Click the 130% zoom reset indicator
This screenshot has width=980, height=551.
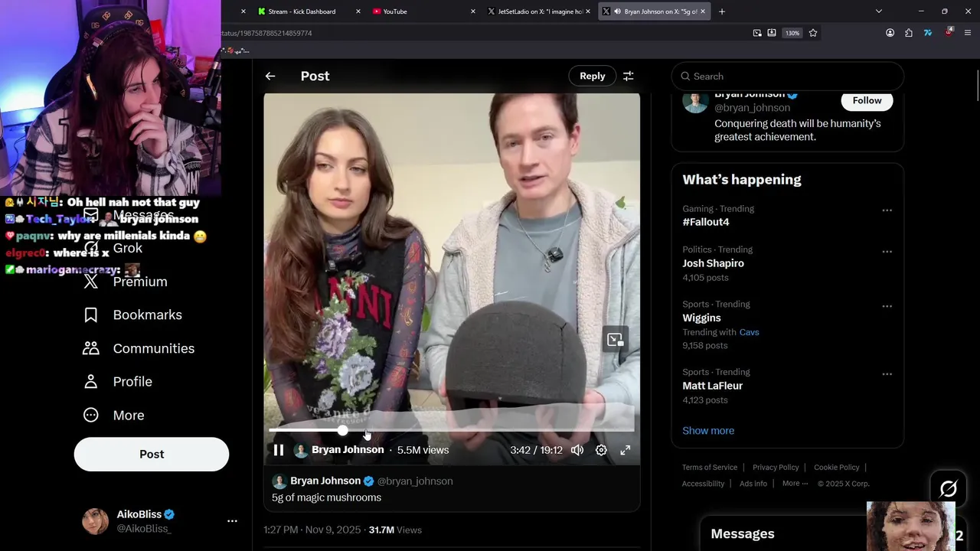(792, 33)
